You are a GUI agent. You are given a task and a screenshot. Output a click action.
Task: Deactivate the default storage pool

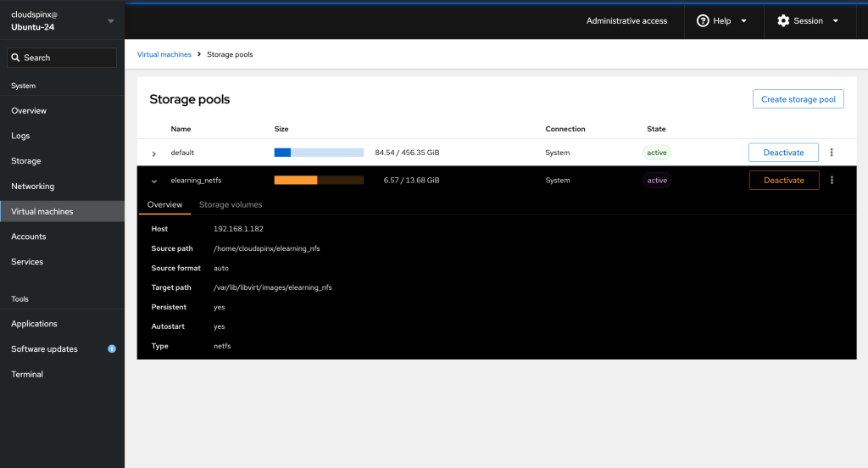pyautogui.click(x=783, y=153)
